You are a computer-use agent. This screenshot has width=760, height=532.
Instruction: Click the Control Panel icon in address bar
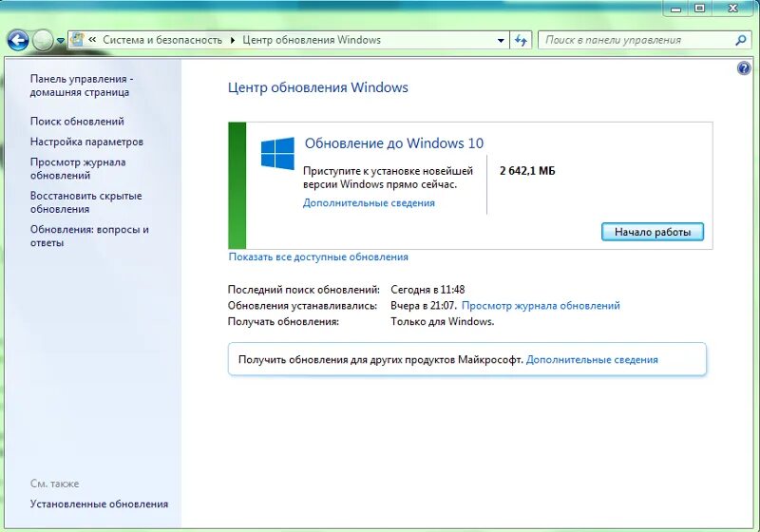[77, 40]
